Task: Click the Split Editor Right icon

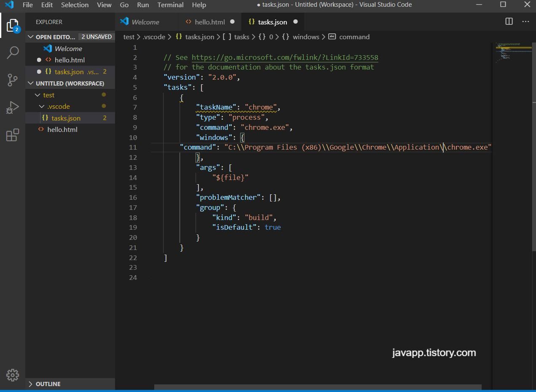Action: point(509,21)
